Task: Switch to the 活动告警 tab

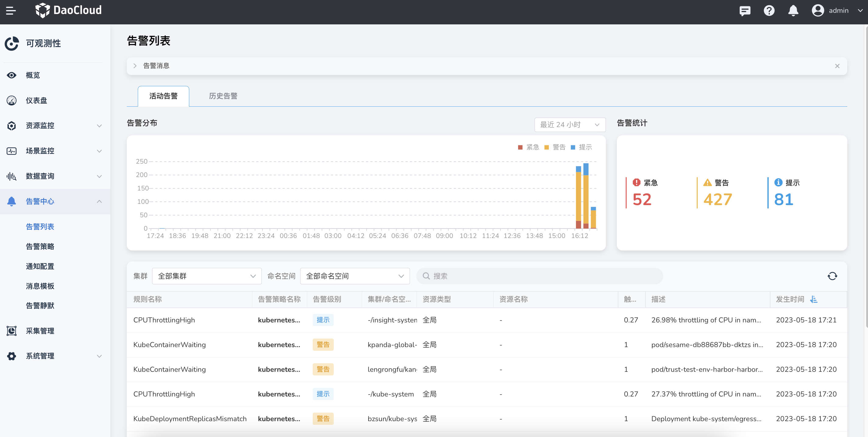Action: [163, 96]
